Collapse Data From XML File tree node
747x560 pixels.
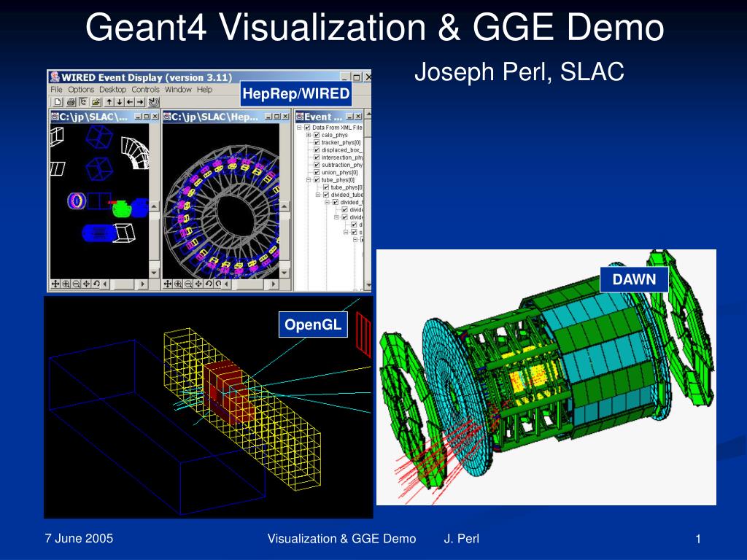pyautogui.click(x=299, y=128)
